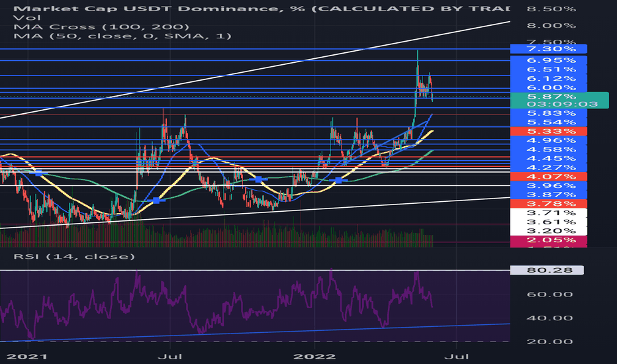
Task: Click the RSI axis value 60.00
Action: tap(549, 295)
